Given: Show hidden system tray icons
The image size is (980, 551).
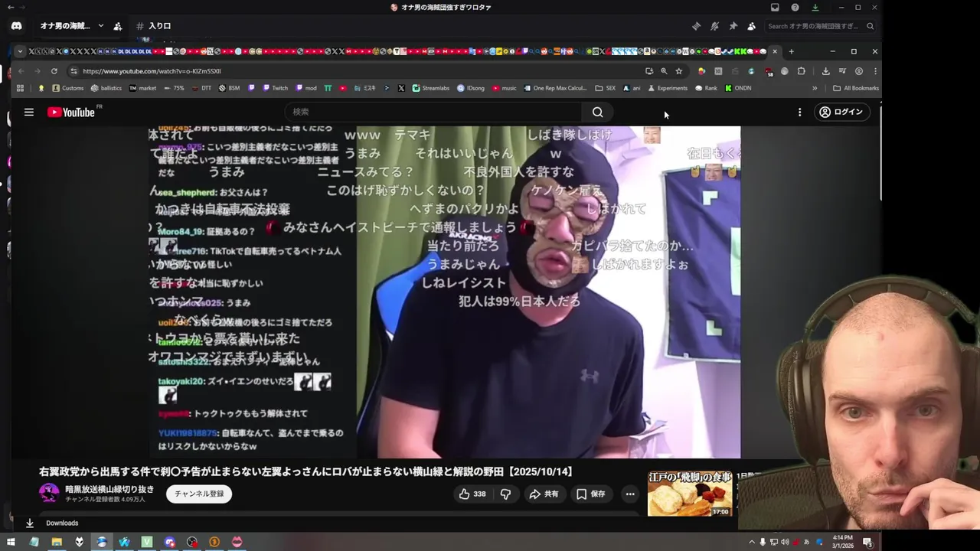Looking at the screenshot, I should pyautogui.click(x=751, y=542).
